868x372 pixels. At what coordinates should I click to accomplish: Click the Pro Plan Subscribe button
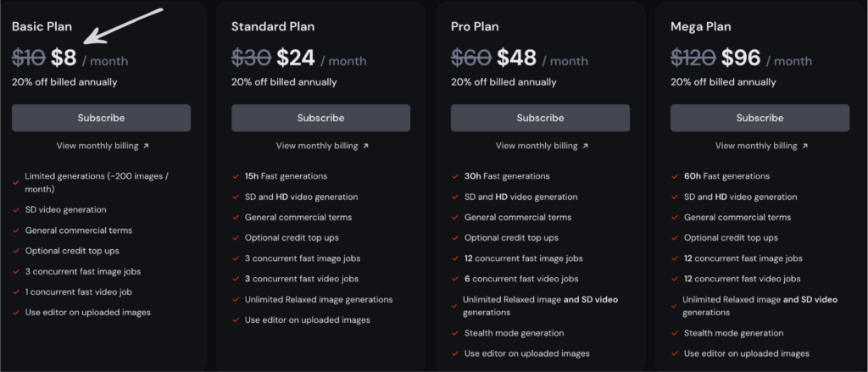click(x=540, y=118)
